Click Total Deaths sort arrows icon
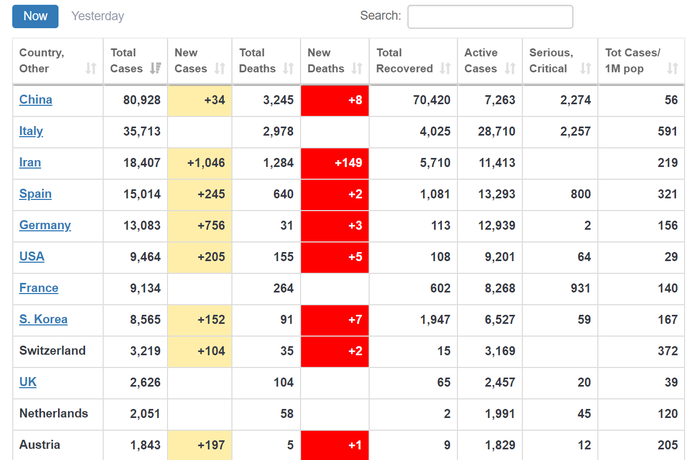 288,69
